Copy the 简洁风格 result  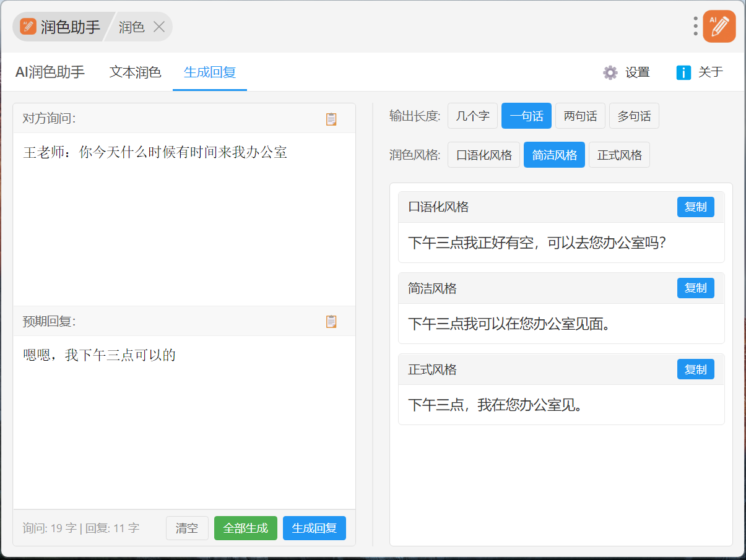(696, 288)
